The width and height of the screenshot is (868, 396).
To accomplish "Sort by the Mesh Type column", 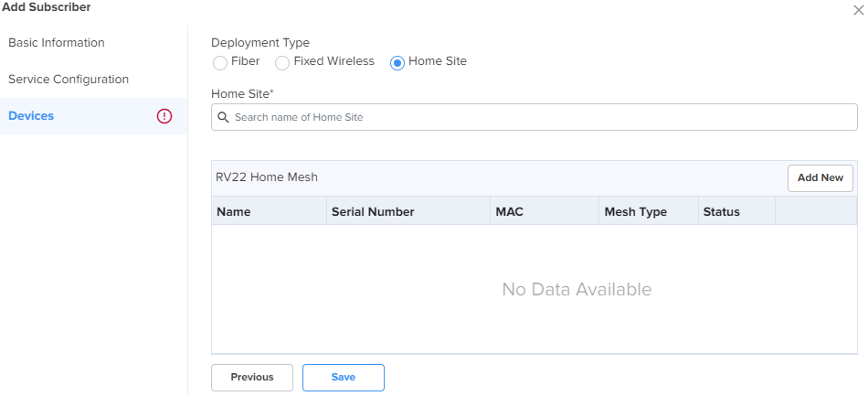I will (x=649, y=211).
